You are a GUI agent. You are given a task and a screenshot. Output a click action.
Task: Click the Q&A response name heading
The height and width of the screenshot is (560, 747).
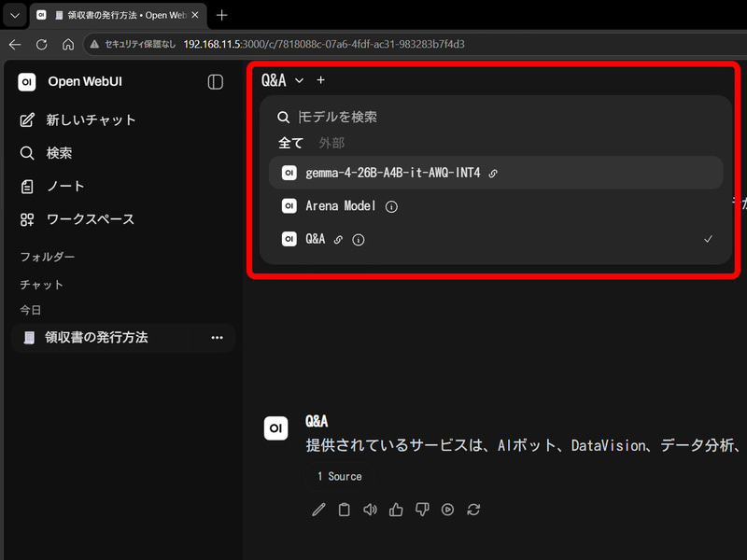tap(317, 422)
